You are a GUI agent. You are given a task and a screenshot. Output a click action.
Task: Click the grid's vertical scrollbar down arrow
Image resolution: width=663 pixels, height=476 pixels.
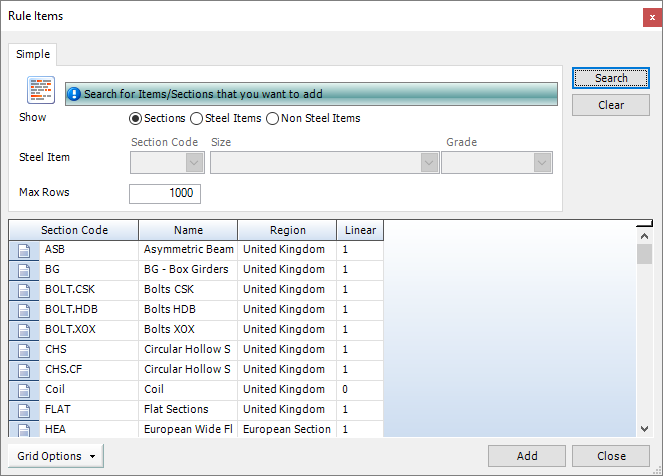coord(645,428)
